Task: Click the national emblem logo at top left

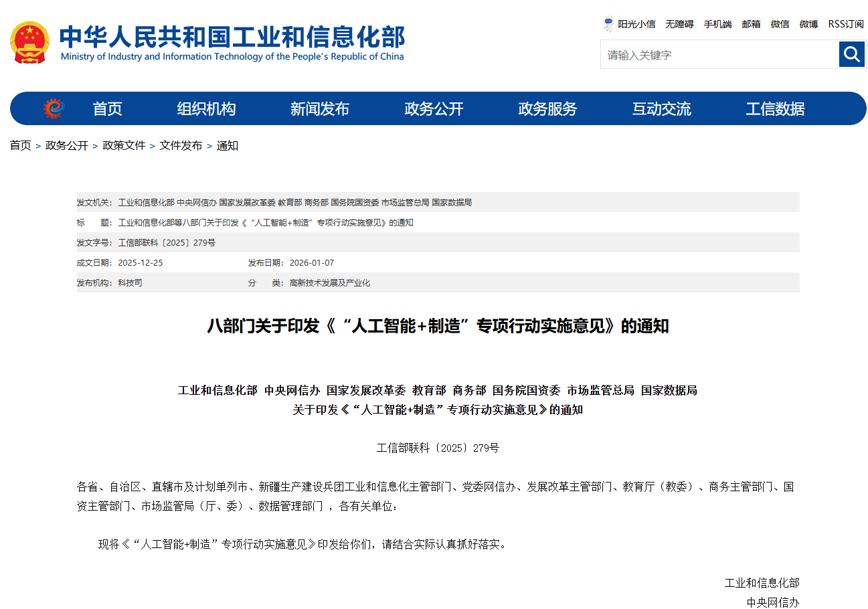Action: click(x=29, y=41)
